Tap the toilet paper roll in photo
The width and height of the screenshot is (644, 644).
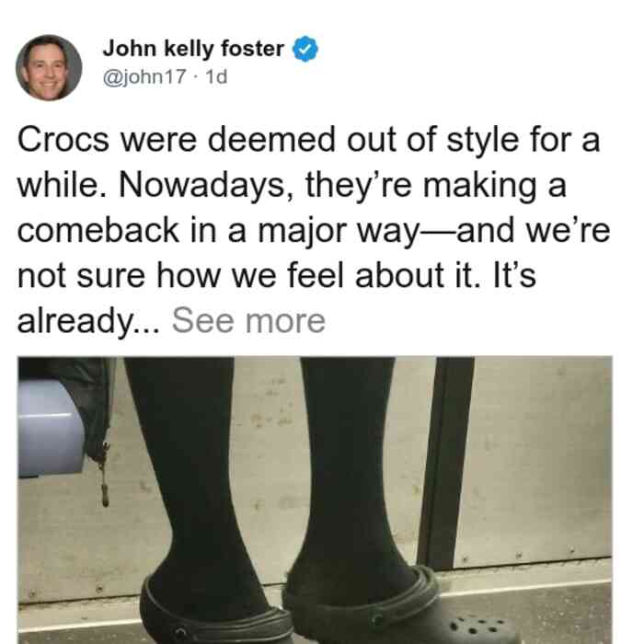pos(51,428)
